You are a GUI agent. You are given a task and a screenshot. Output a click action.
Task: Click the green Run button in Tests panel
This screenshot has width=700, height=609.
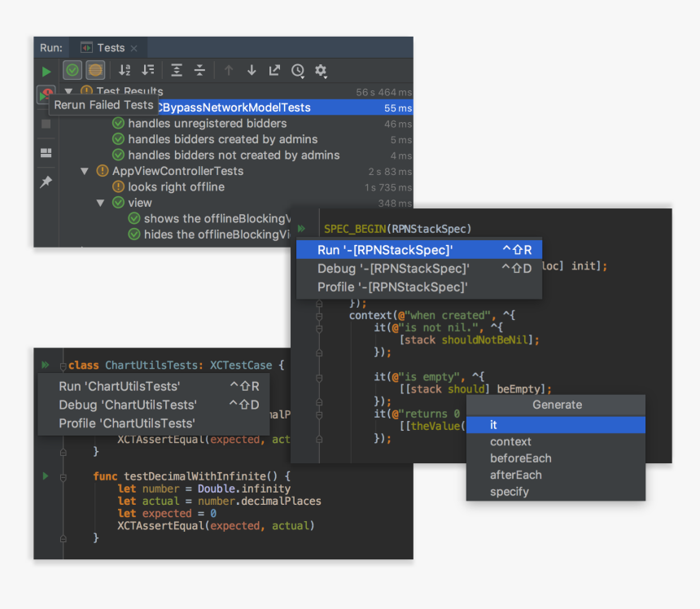coord(46,72)
